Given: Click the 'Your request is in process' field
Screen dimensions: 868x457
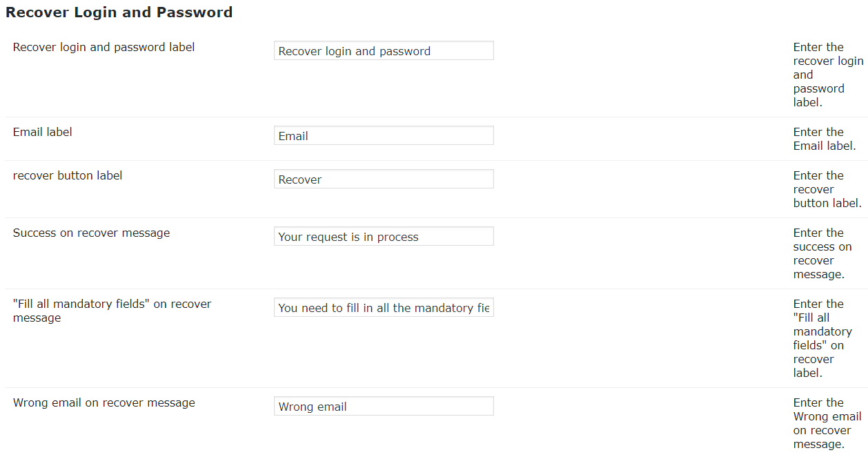Looking at the screenshot, I should [384, 237].
